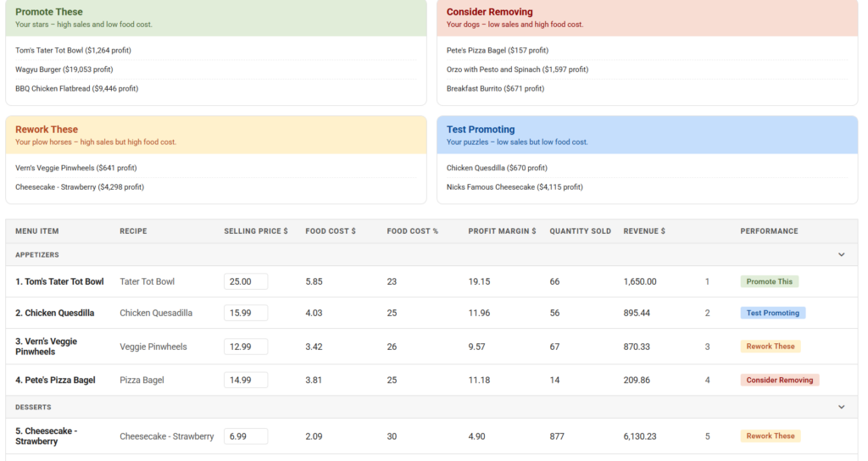This screenshot has height=461, width=868.
Task: Collapse the Appetizers section chevron
Action: (842, 254)
